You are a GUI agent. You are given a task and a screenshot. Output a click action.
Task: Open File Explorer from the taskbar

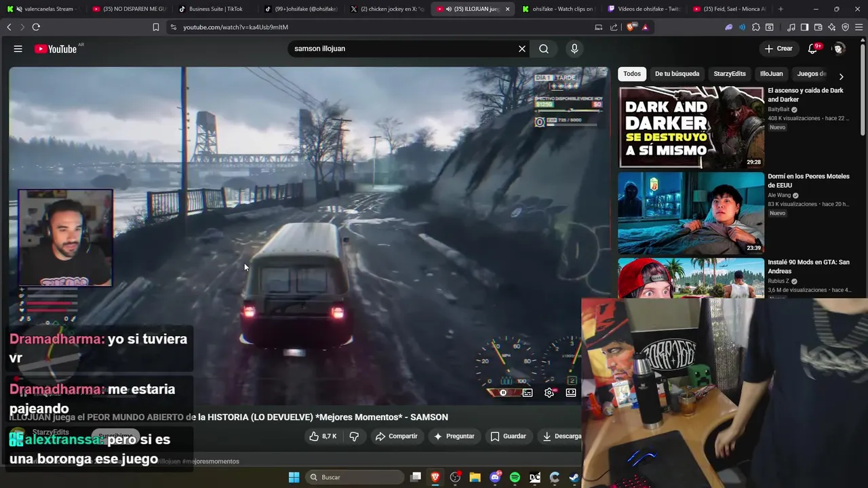475,477
